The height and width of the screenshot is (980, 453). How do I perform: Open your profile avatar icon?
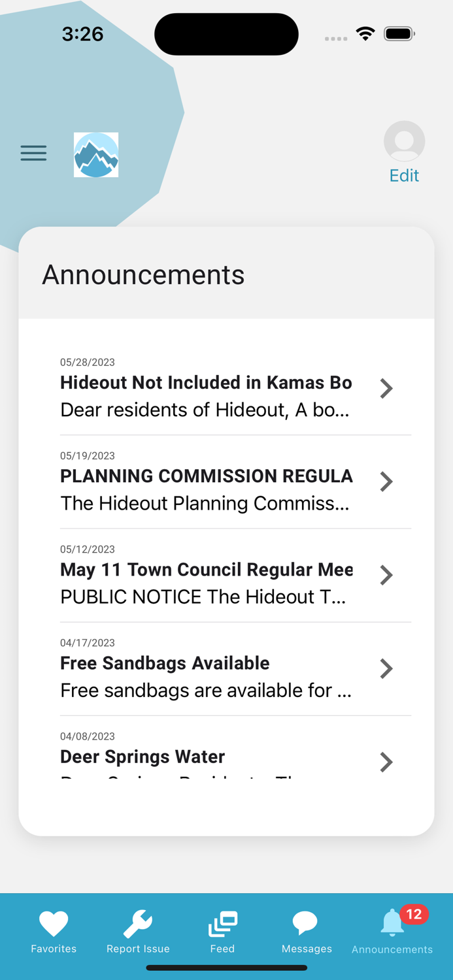(404, 141)
